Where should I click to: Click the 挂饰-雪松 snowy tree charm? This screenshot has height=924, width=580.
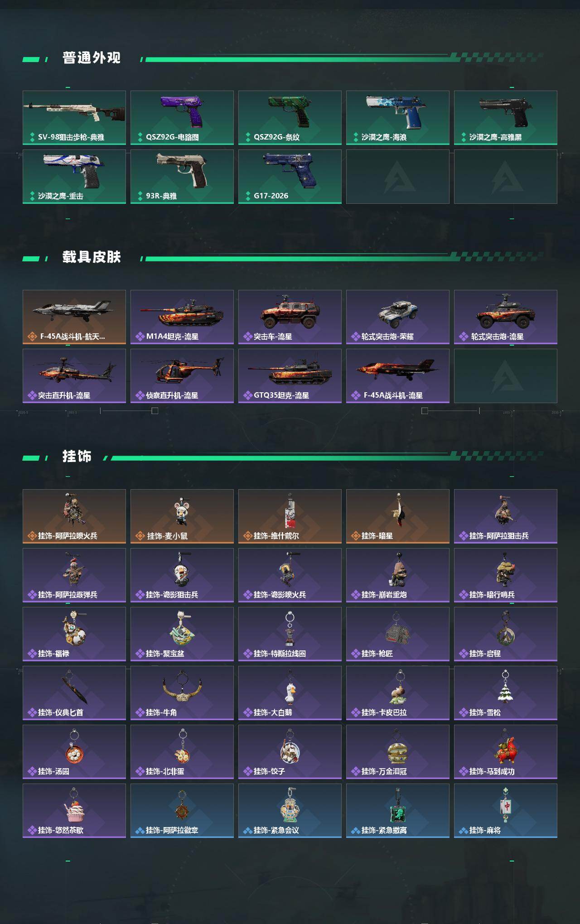(x=506, y=693)
